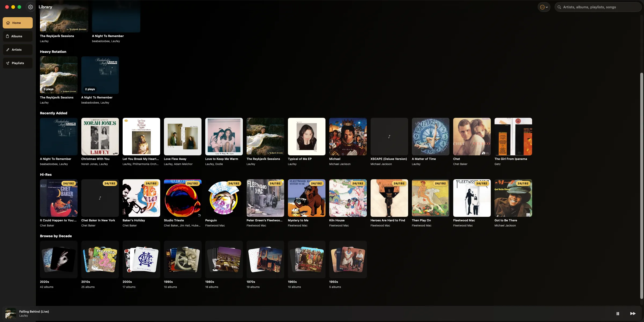
Task: Click the Browse by Decade heading
Action: click(x=56, y=236)
